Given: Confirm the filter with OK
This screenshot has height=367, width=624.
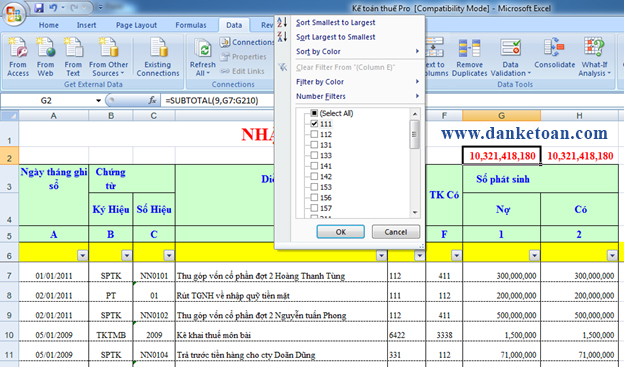Looking at the screenshot, I should [341, 232].
